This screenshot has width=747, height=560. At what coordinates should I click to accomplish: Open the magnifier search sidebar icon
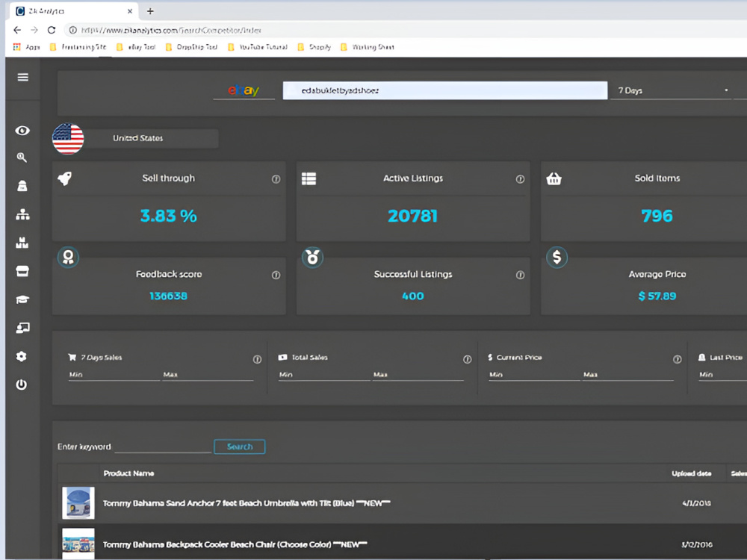point(22,158)
